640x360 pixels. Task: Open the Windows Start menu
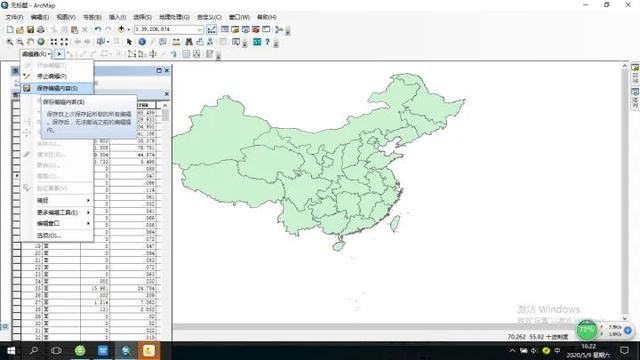coord(11,351)
